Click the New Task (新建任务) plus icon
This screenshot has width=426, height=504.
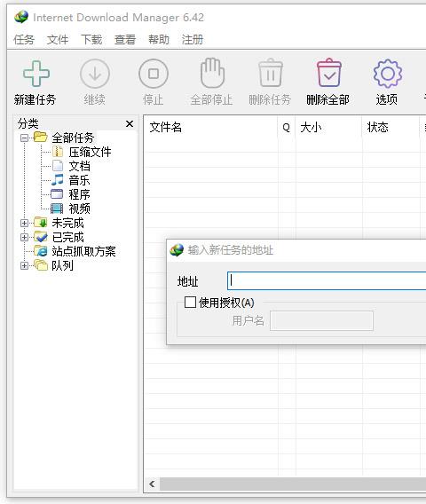[36, 74]
